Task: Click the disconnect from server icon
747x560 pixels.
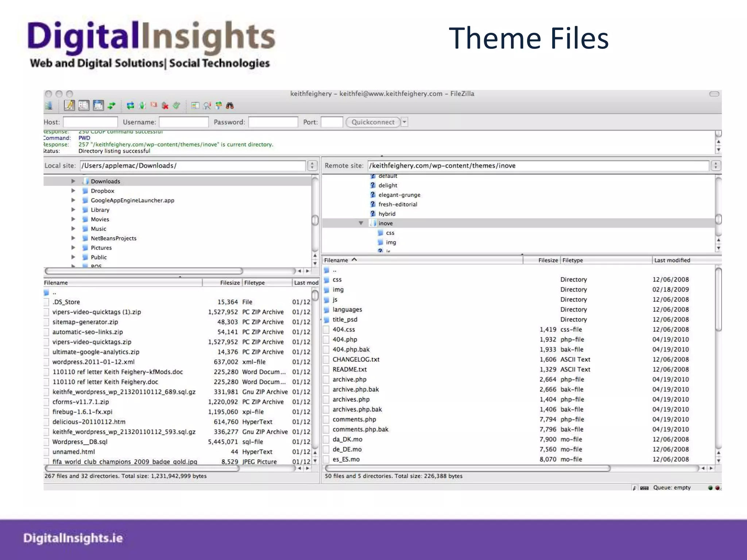Action: click(x=165, y=106)
